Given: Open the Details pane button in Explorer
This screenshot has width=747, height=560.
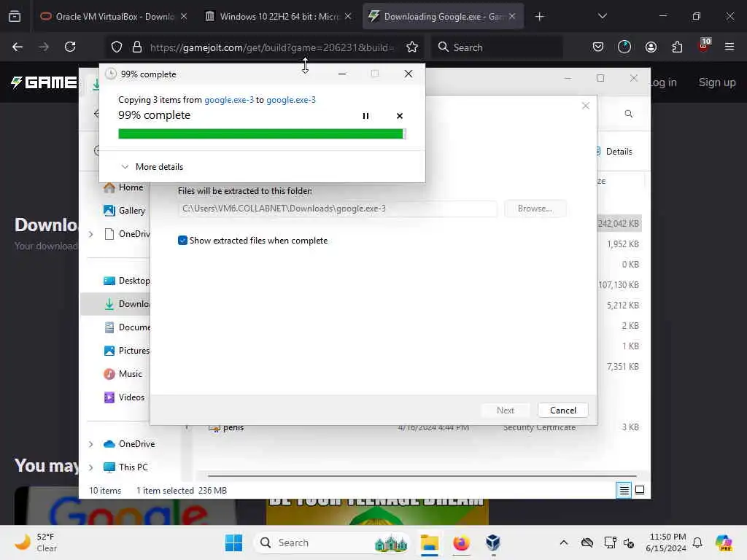Looking at the screenshot, I should tap(614, 152).
